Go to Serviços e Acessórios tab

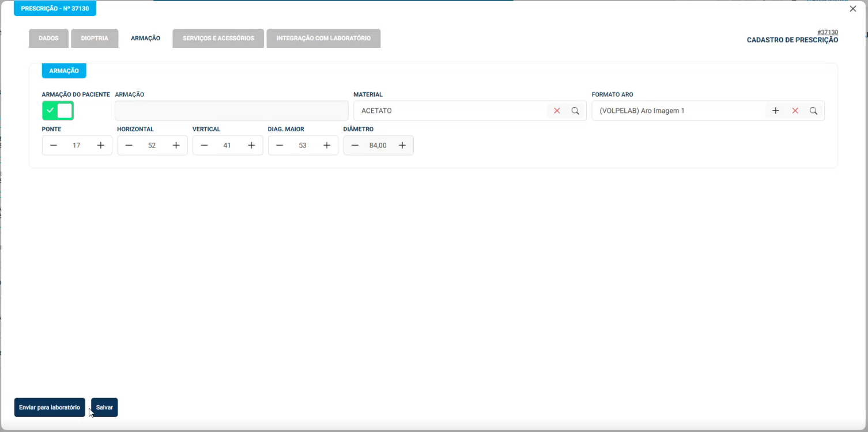click(218, 38)
